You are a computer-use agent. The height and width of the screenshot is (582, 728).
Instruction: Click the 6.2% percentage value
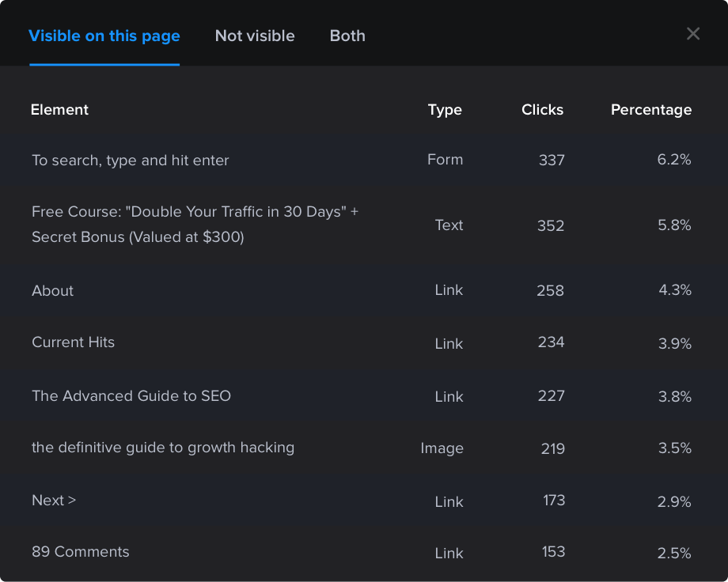674,160
